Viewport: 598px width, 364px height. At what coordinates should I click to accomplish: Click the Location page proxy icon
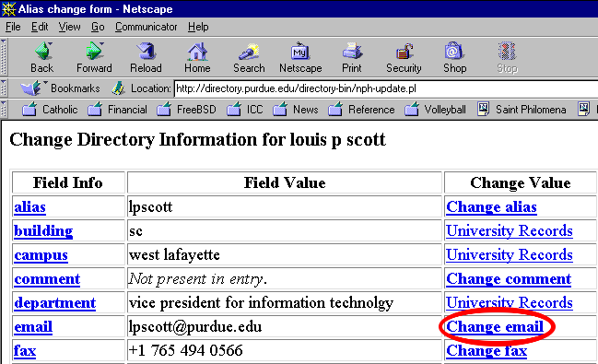click(118, 88)
